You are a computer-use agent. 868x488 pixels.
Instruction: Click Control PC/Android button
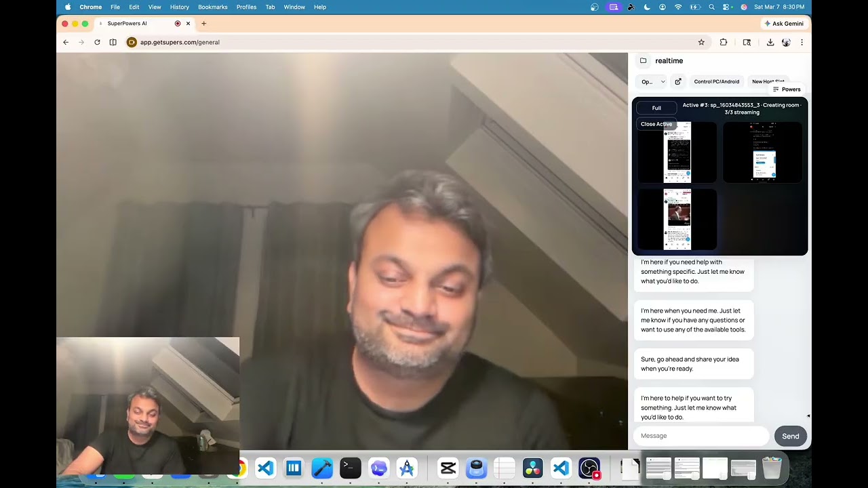pyautogui.click(x=716, y=81)
